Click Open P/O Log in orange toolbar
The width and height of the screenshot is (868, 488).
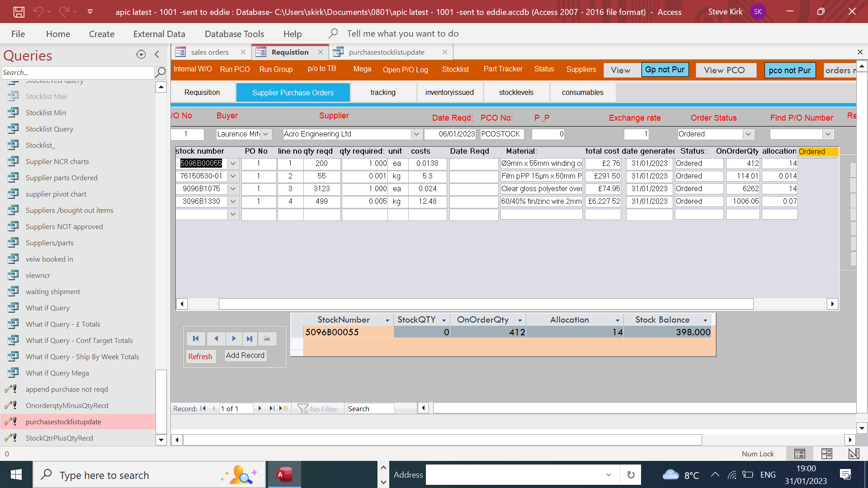point(405,70)
